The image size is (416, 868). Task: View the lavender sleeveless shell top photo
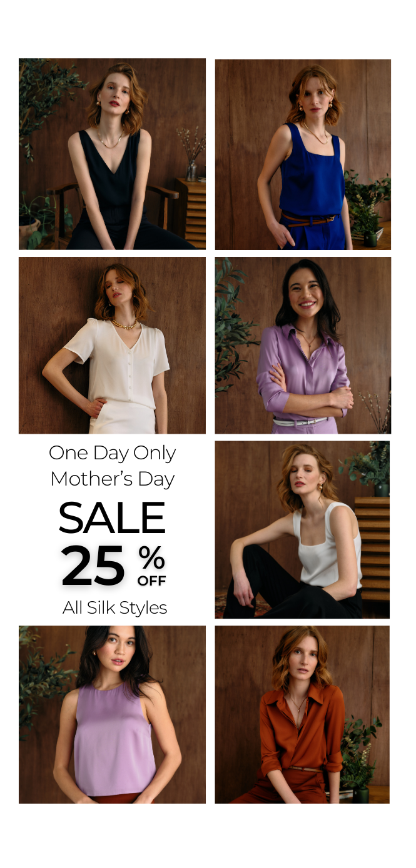(x=112, y=714)
